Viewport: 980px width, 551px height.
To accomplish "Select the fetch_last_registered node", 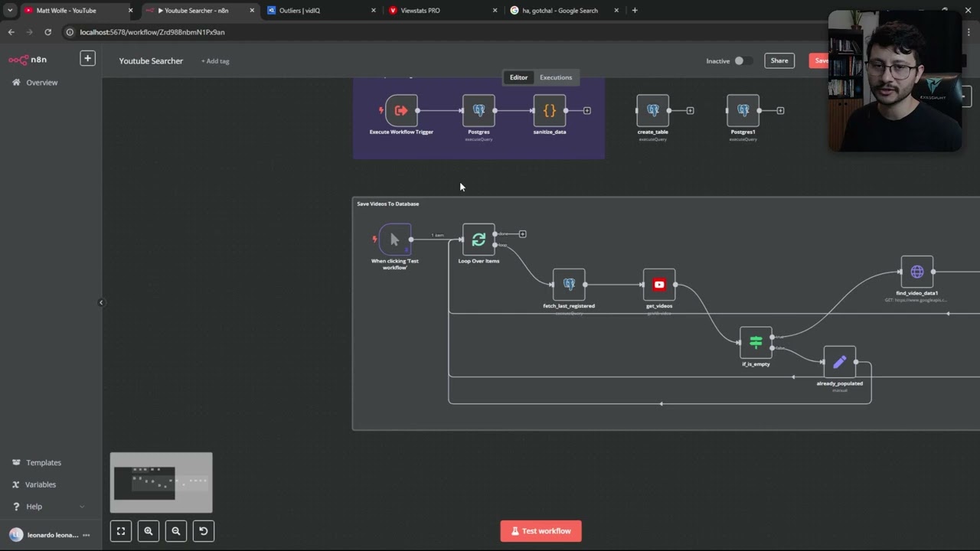I will point(569,284).
